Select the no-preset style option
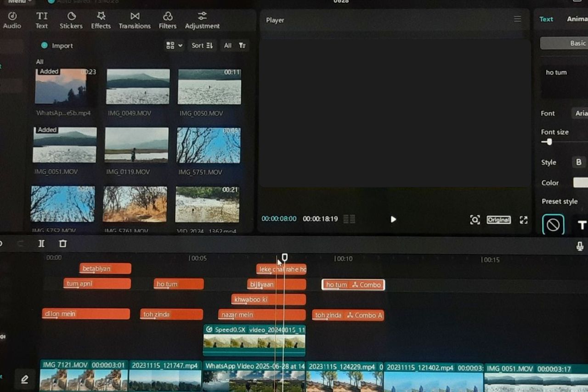 pyautogui.click(x=553, y=225)
